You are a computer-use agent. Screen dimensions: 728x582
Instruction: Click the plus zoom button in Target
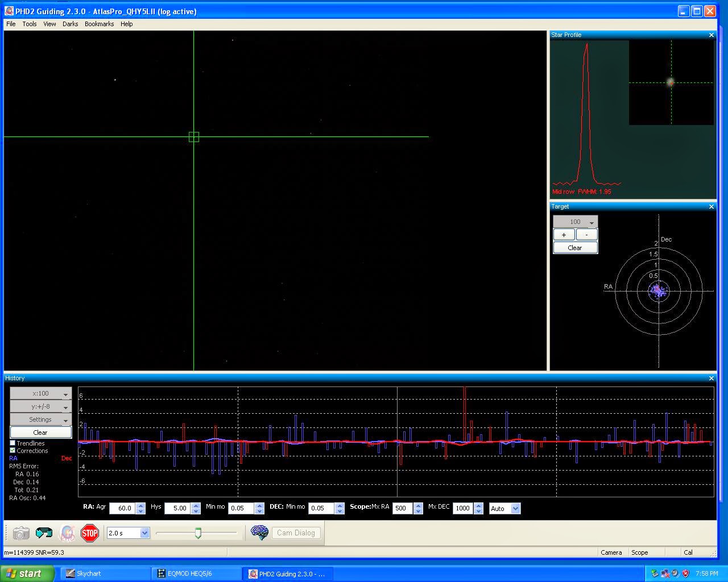pyautogui.click(x=564, y=235)
